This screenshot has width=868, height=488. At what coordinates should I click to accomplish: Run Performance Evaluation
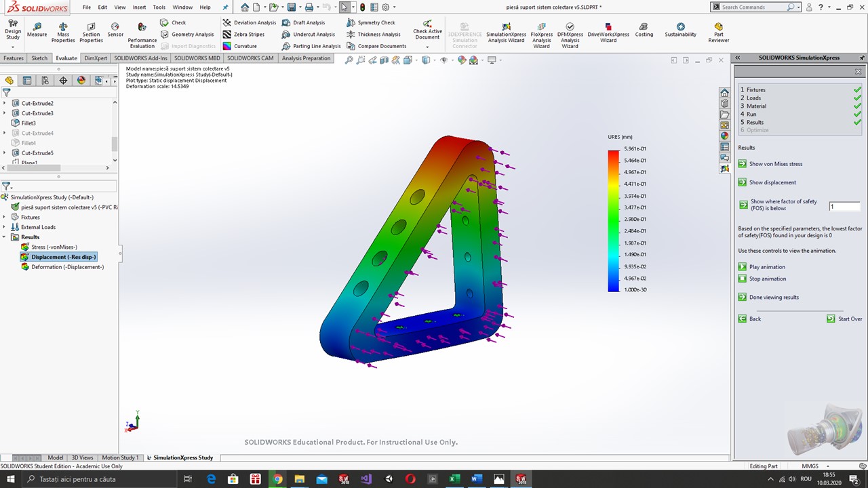[142, 35]
